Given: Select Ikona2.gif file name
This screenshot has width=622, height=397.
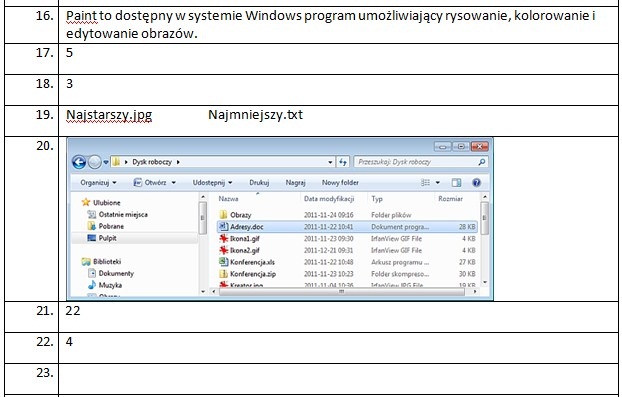Looking at the screenshot, I should pos(245,250).
